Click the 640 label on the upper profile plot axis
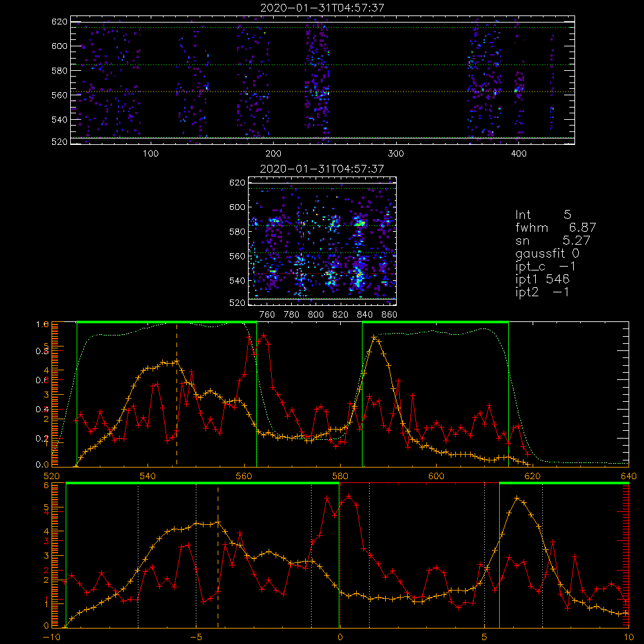The image size is (644, 644). (629, 476)
